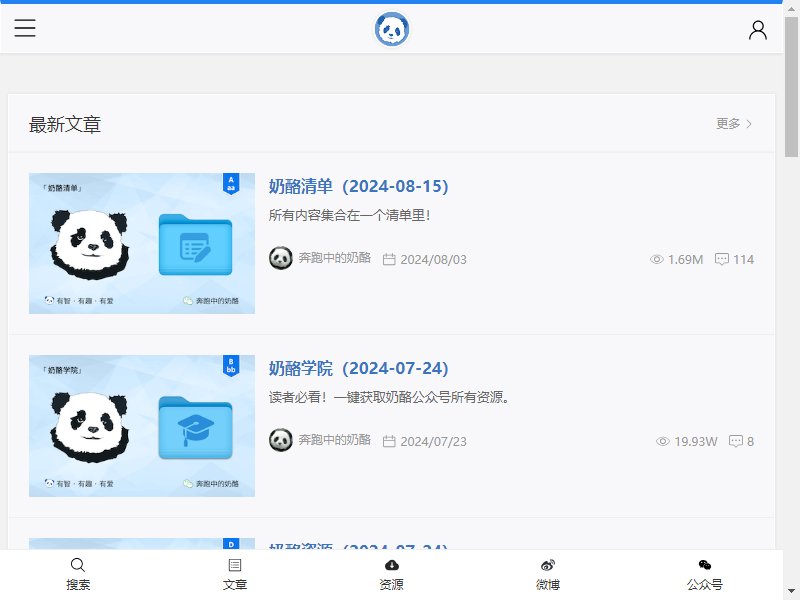The image size is (800, 600).
Task: Open 文章 tab in bottom bar
Action: click(235, 574)
